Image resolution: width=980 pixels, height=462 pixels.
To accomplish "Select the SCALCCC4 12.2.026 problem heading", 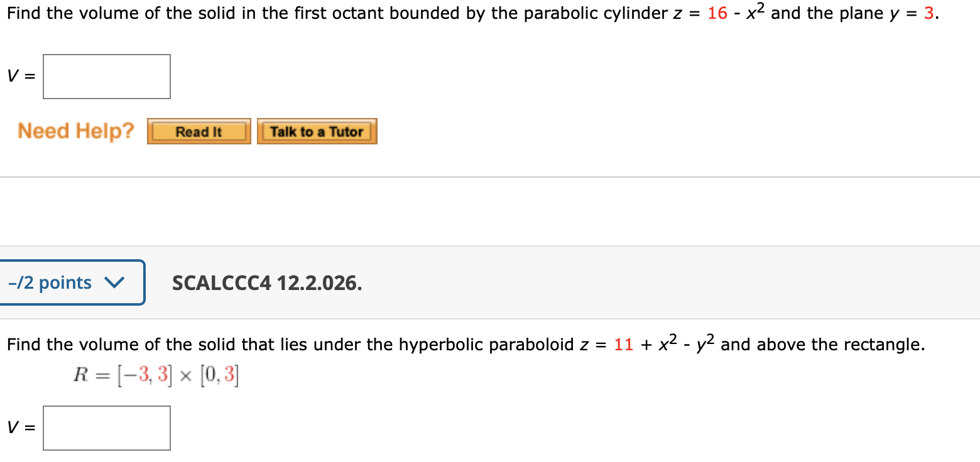I will click(x=267, y=283).
